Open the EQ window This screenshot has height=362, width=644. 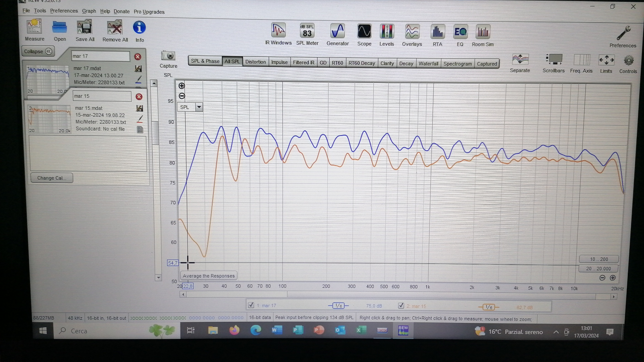coord(460,32)
